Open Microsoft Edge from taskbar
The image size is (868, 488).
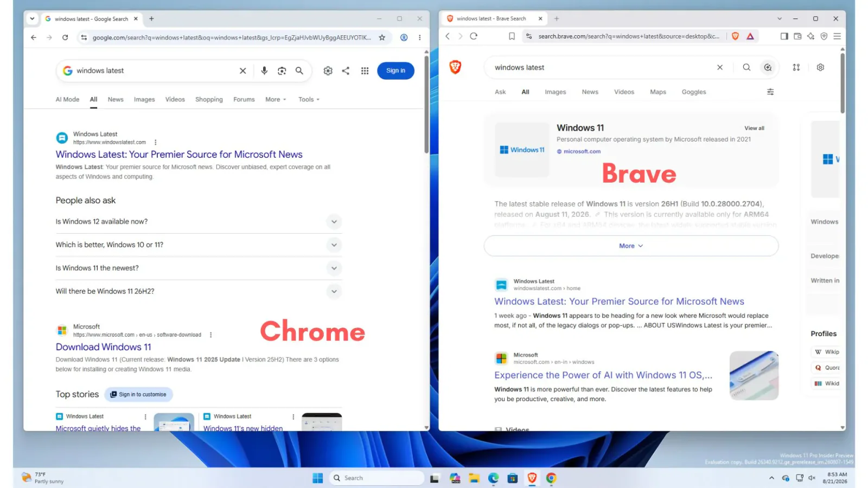point(493,478)
